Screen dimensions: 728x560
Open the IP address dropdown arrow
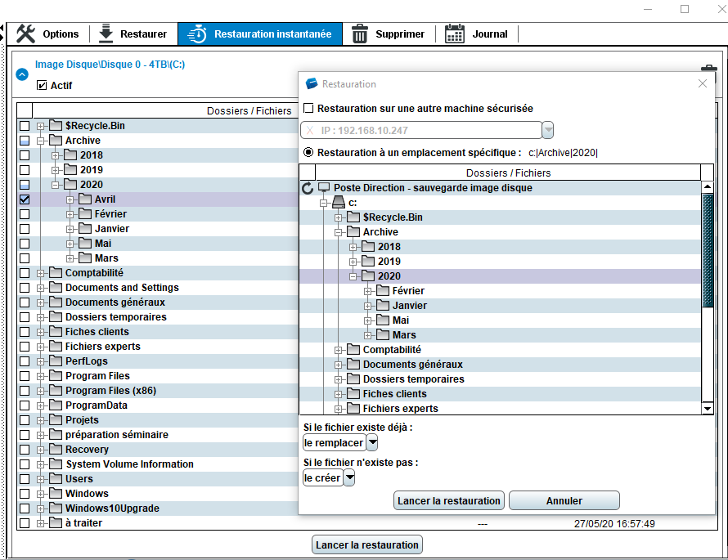pyautogui.click(x=548, y=130)
